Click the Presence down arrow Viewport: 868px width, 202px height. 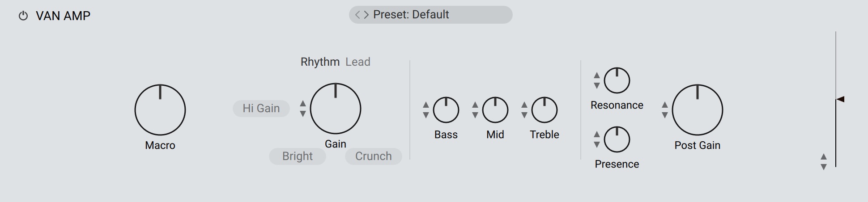tap(597, 145)
